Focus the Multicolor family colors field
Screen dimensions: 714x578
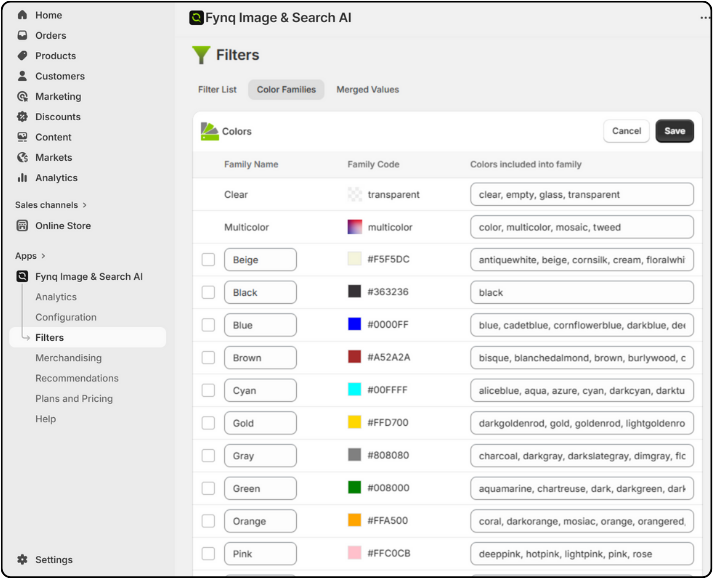582,227
